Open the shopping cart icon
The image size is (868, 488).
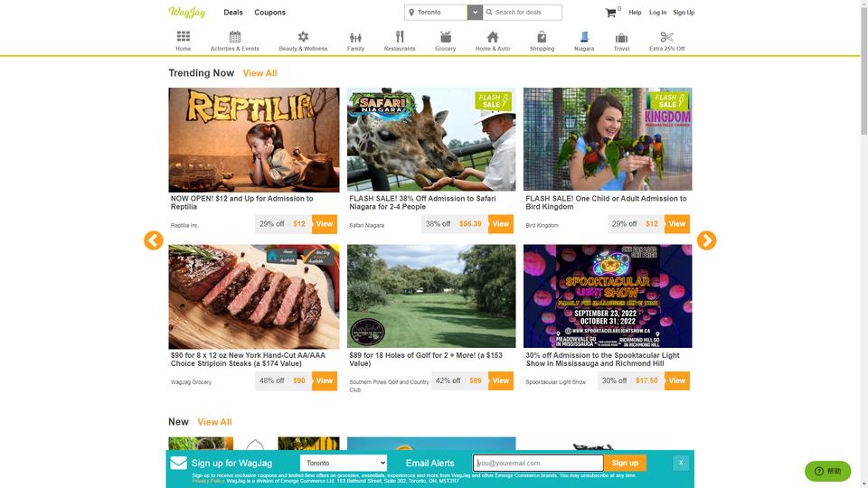pyautogui.click(x=610, y=13)
